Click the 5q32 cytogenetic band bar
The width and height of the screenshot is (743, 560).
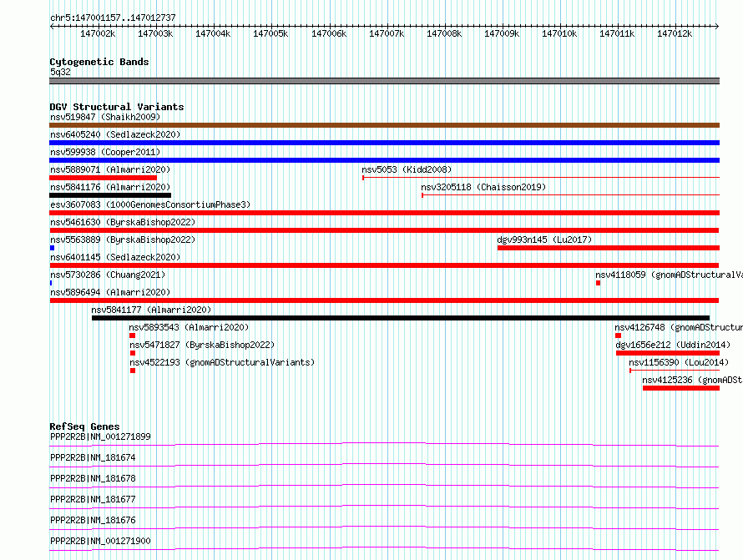point(384,81)
